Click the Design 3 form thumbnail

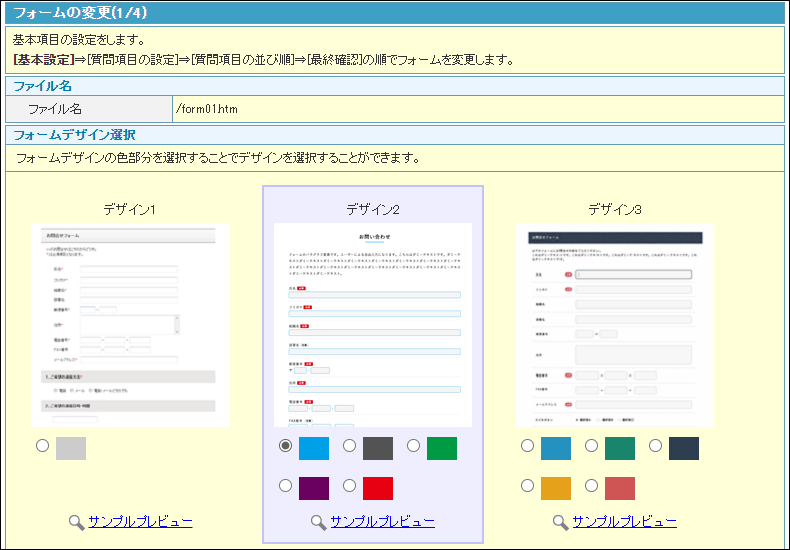(614, 325)
